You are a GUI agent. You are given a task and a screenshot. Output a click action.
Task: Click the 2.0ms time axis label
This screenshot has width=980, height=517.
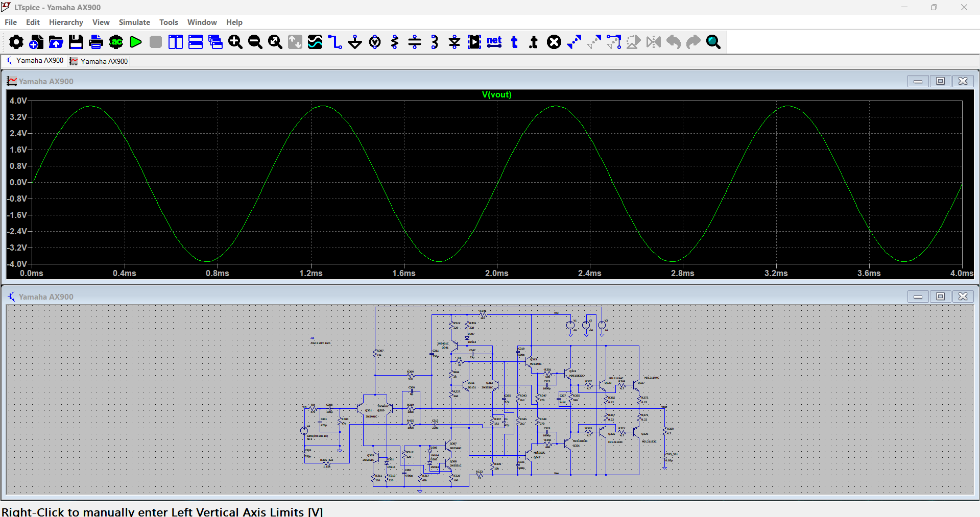[496, 273]
